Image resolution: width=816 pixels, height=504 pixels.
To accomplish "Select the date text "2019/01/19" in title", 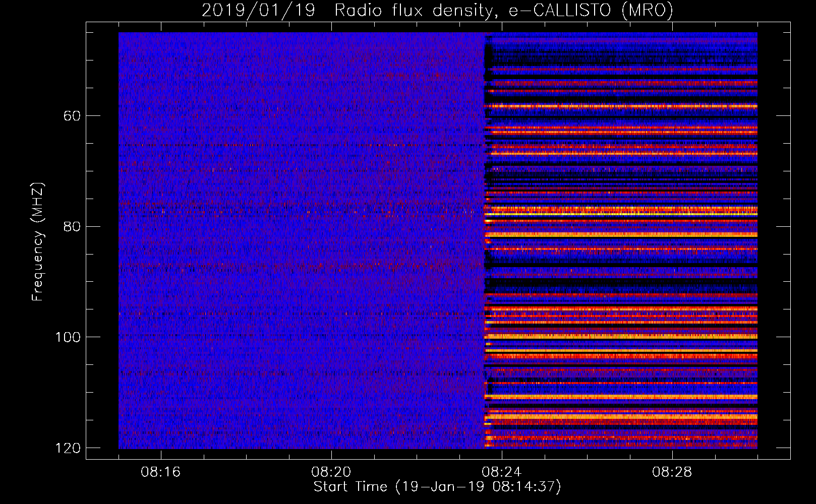I will click(258, 10).
